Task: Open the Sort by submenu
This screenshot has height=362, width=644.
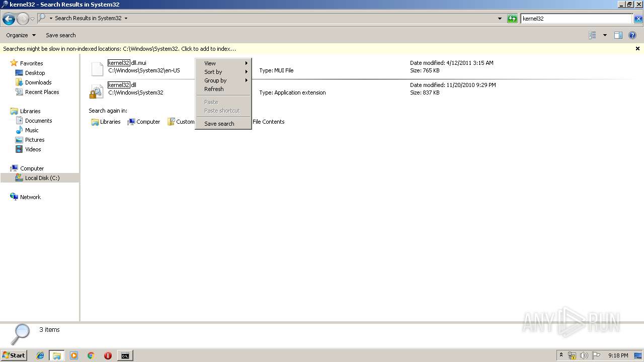Action: pyautogui.click(x=223, y=72)
